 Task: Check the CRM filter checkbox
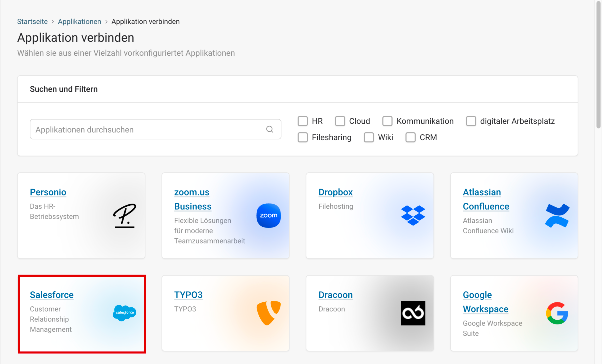[x=410, y=137]
